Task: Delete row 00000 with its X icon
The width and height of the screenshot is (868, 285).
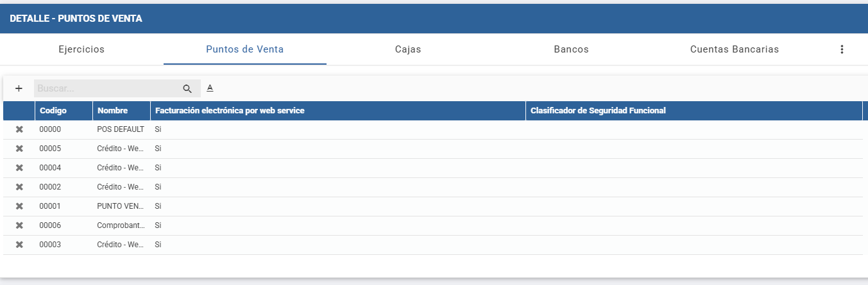Action: point(19,129)
